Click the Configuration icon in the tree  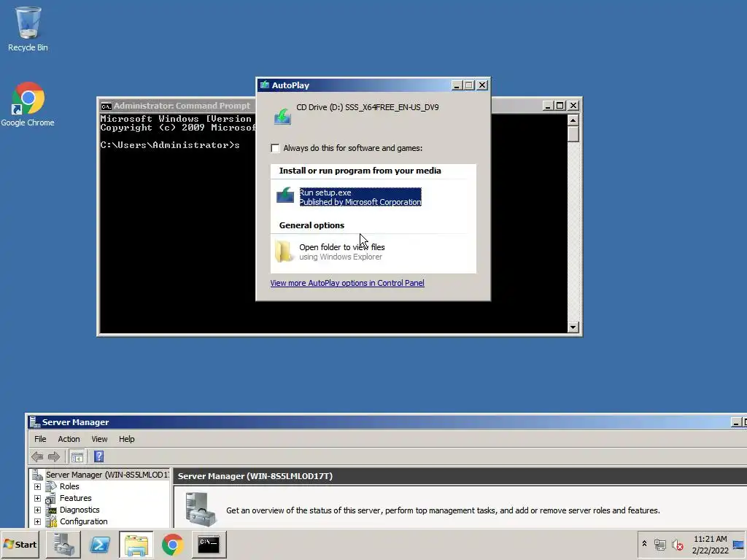tap(51, 521)
